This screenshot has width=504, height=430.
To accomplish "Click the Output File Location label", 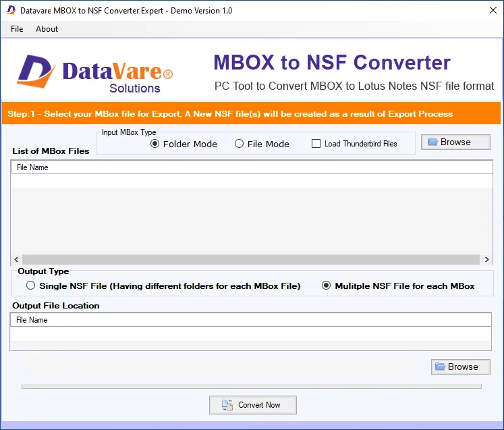I will (55, 306).
